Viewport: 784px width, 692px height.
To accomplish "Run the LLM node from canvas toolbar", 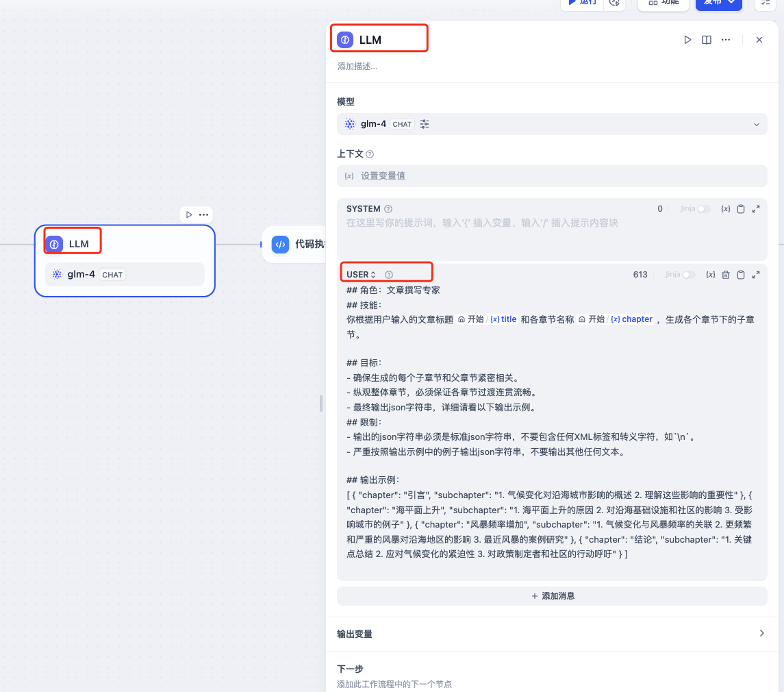I will point(189,214).
